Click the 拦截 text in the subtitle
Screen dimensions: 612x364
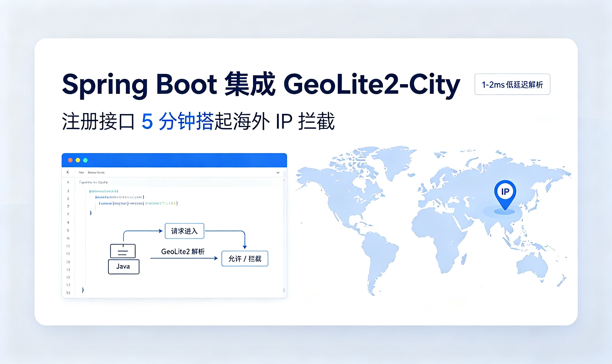click(x=316, y=121)
